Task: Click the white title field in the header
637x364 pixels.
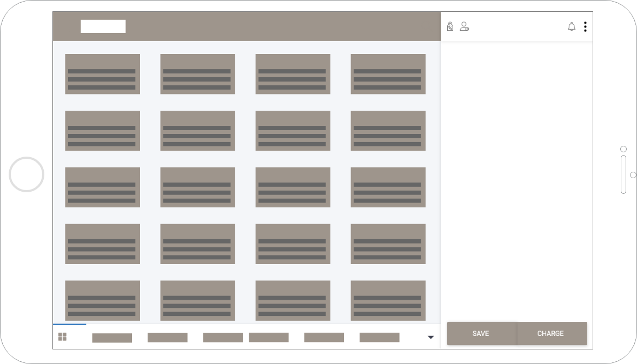Action: (x=103, y=26)
